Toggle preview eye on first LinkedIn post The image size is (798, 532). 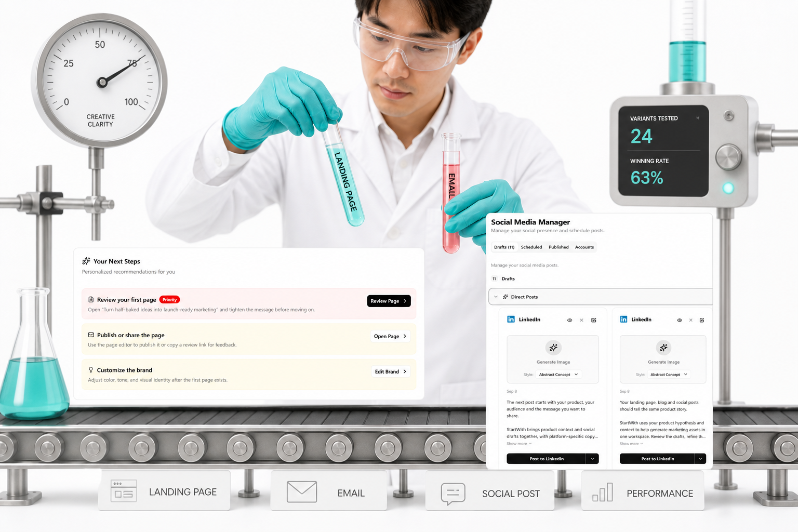pos(569,320)
